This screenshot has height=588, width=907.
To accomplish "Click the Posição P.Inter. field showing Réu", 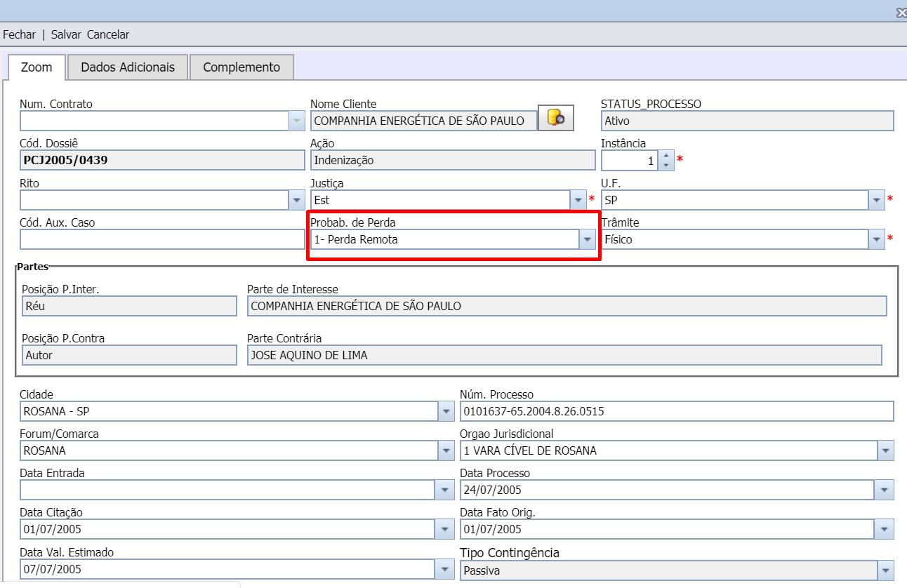I will [129, 306].
